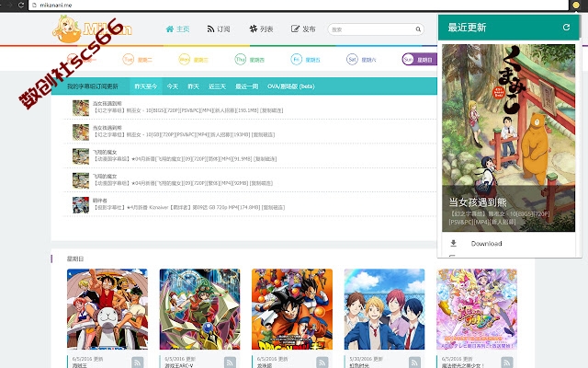Open thumbnail of the 91.9MB 飞翔的魔女 row
This screenshot has height=368, width=588.
(x=81, y=156)
